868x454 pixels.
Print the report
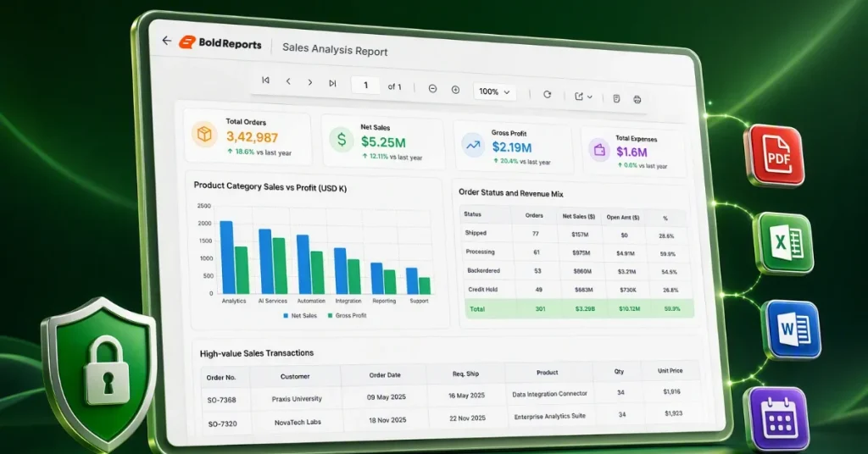(x=637, y=100)
